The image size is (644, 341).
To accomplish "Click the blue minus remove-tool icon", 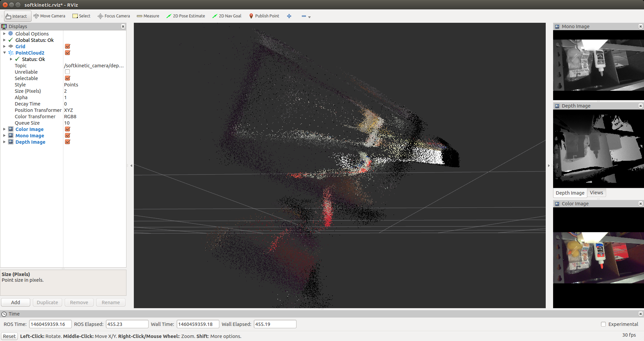I will pyautogui.click(x=304, y=16).
